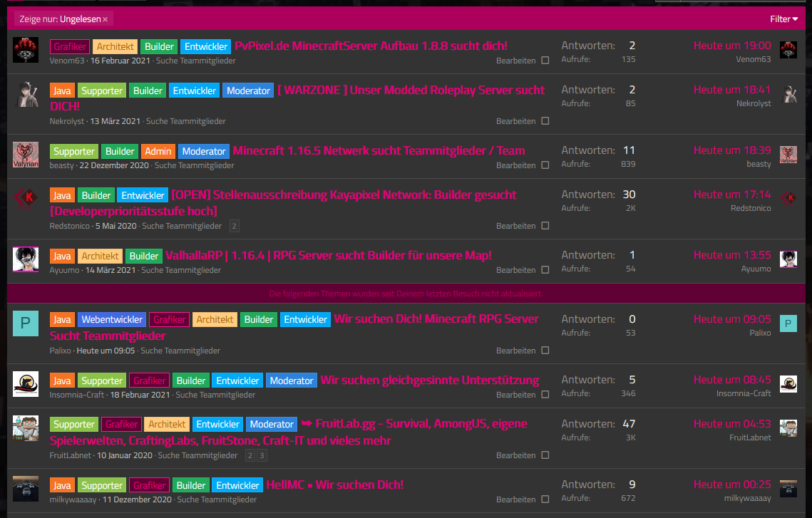Image resolution: width=812 pixels, height=518 pixels.
Task: Open Insomnia-Craft's left avatar
Action: [26, 384]
